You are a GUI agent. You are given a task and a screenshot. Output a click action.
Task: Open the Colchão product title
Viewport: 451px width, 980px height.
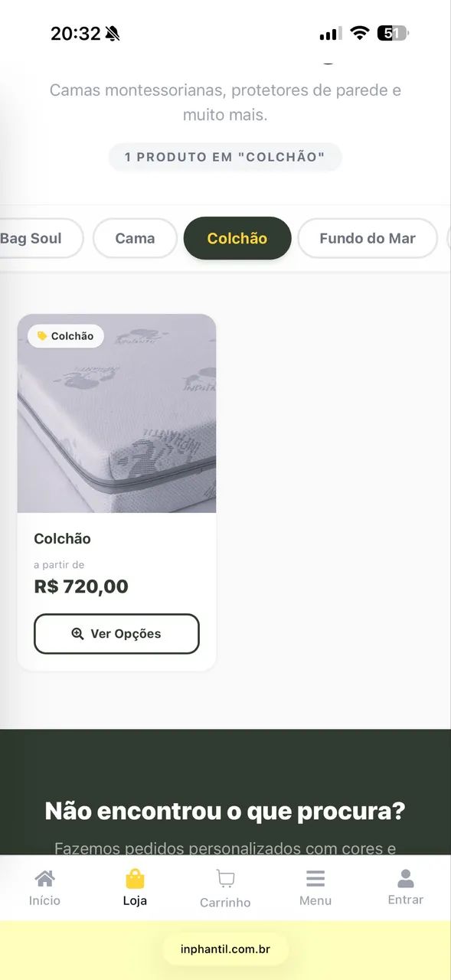[x=63, y=539]
